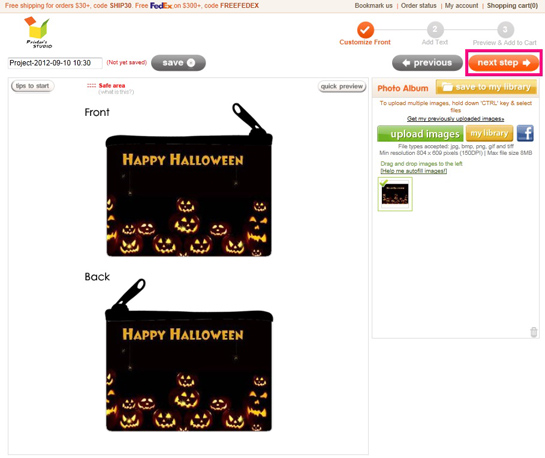The width and height of the screenshot is (545, 458).
Task: Select the Halloween thumbnail in Photo Album
Action: pos(395,194)
